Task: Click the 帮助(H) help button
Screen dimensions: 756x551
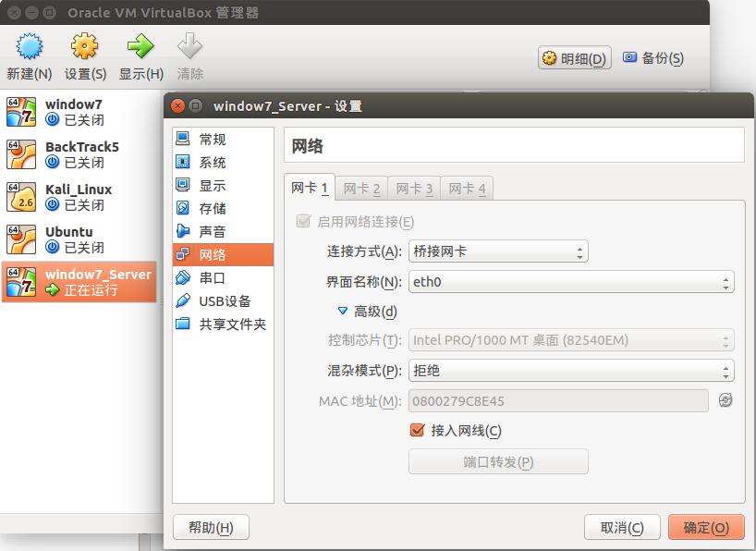Action: 211,527
